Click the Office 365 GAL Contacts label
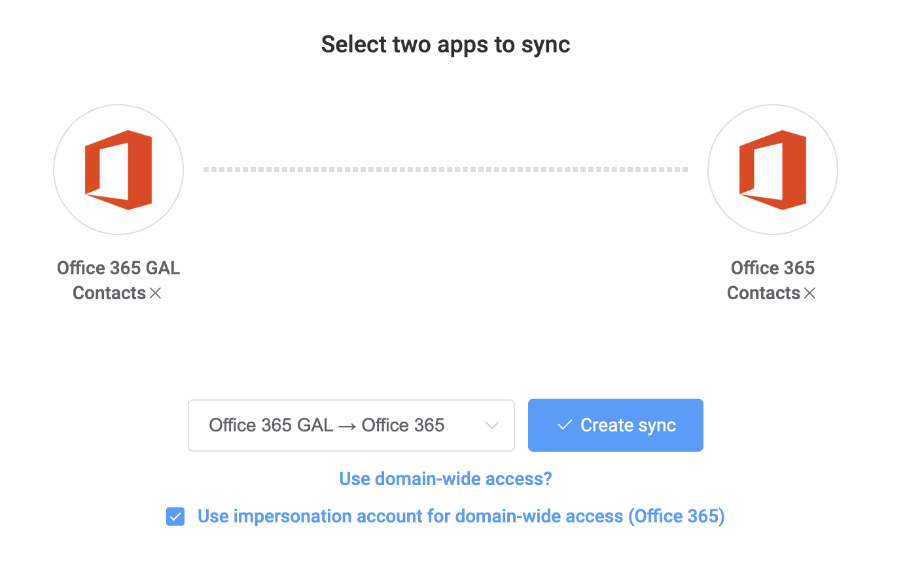 [118, 280]
